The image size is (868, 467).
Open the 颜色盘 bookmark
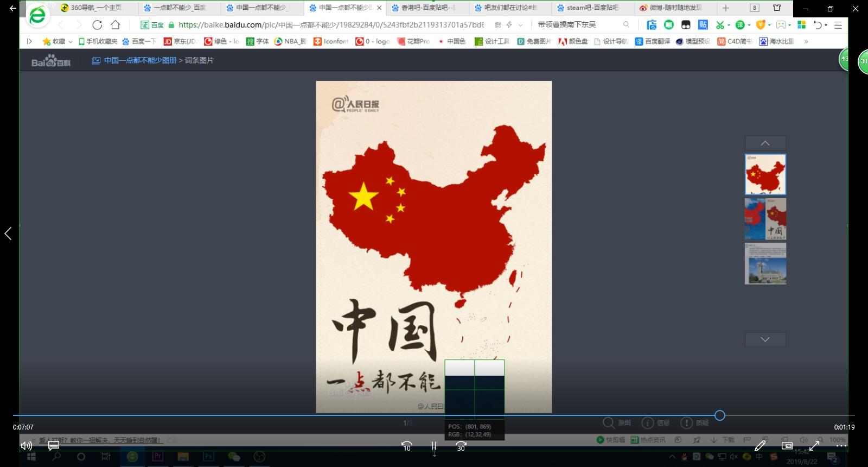point(573,41)
